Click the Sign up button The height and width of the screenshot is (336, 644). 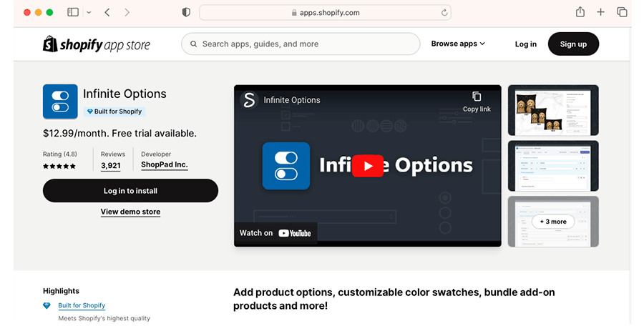point(573,44)
